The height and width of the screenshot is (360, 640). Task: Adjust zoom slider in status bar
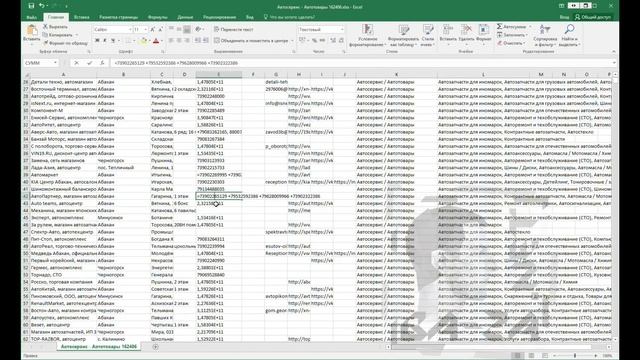tap(575, 356)
